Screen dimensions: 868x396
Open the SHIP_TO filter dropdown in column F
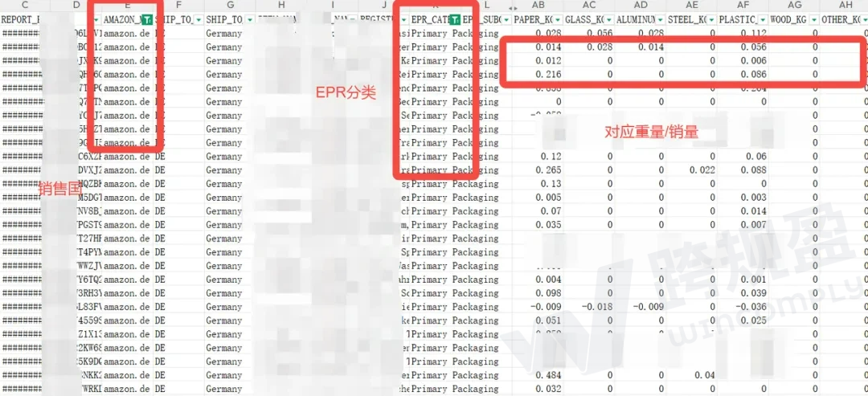[198, 20]
